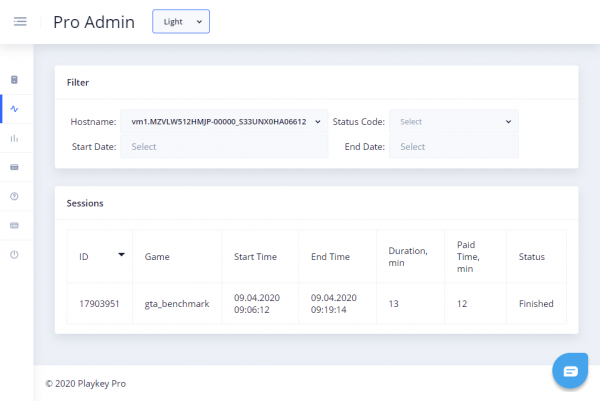
Task: Click the Duration, min column header
Action: (409, 257)
